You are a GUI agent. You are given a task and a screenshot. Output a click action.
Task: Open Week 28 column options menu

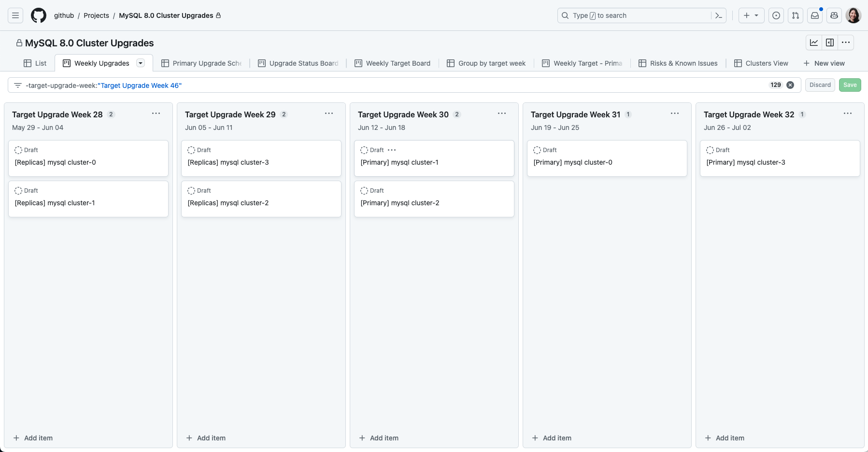156,113
